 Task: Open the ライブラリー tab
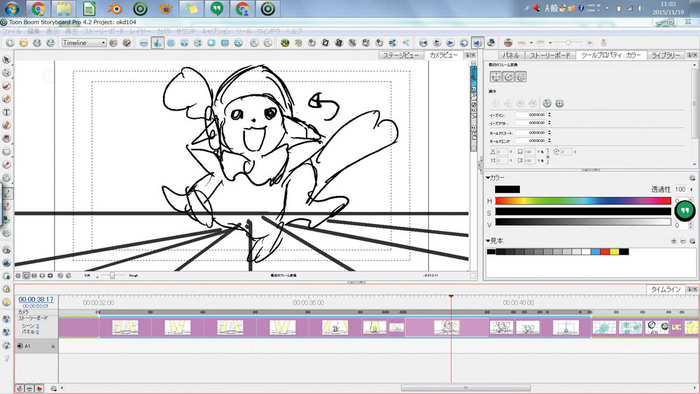pos(666,55)
